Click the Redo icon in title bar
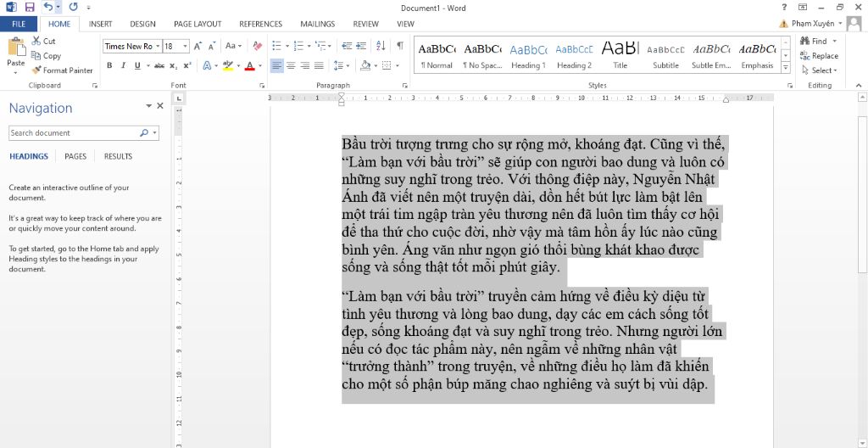 pyautogui.click(x=74, y=8)
